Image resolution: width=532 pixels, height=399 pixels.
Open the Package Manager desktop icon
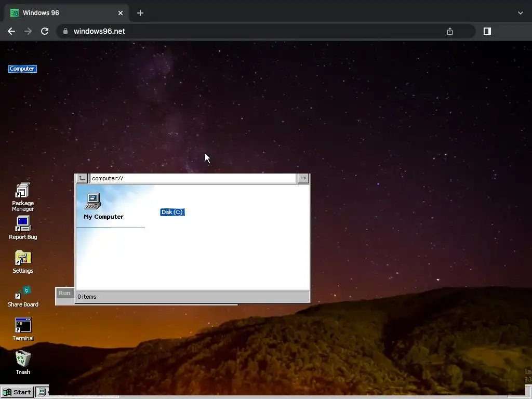pyautogui.click(x=23, y=197)
